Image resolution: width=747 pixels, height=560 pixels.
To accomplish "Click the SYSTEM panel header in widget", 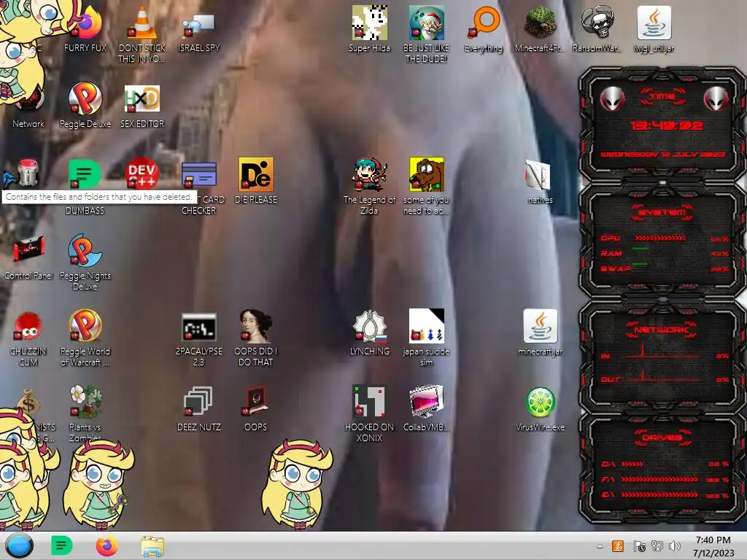I will coord(662,212).
